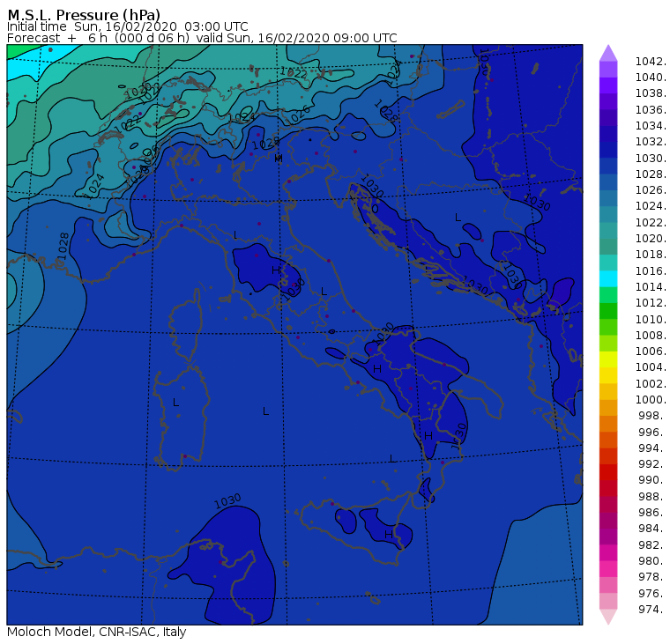The image size is (670, 644).
Task: Click the 1030. legend label
Action: (x=651, y=158)
